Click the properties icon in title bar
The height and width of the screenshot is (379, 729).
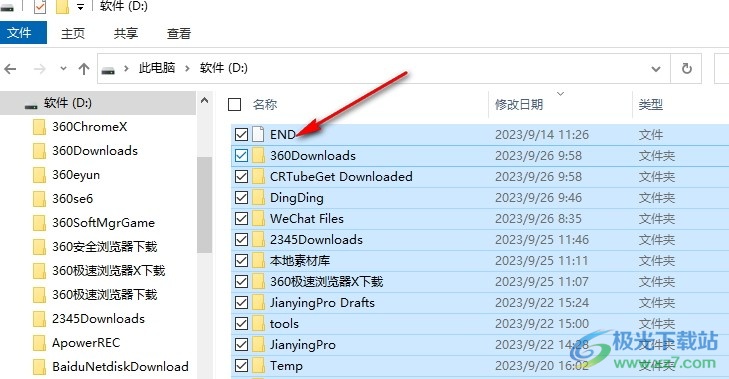[x=40, y=7]
